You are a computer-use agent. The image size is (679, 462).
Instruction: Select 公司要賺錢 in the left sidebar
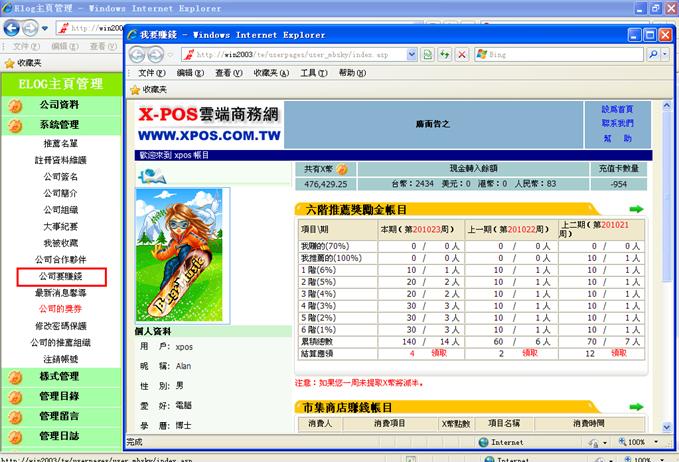[x=62, y=276]
